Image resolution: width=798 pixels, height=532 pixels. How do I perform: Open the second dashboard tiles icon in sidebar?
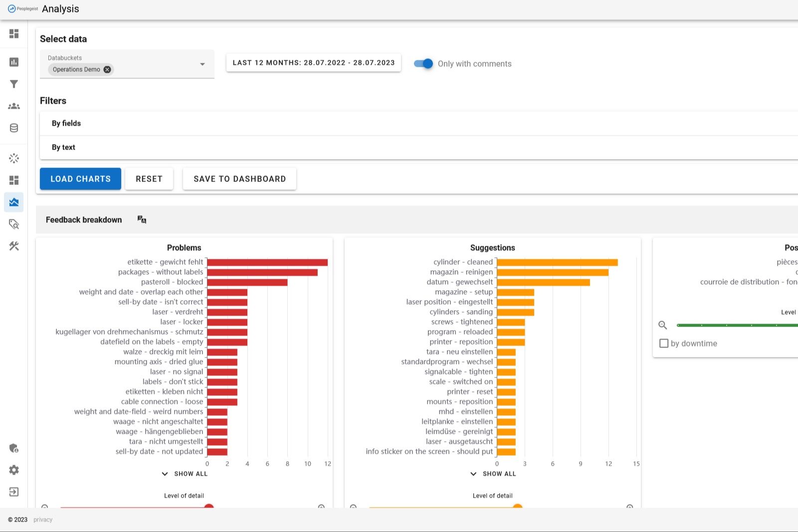(x=14, y=180)
